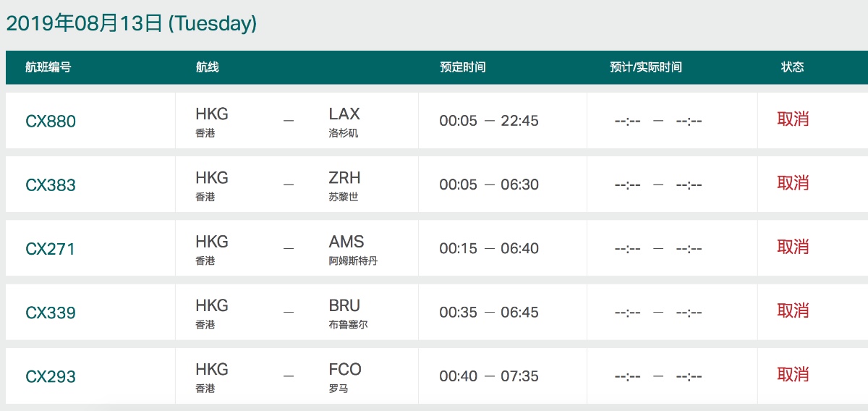Click the AMS 阿姆斯特丹 destination
The image size is (868, 411).
click(353, 249)
